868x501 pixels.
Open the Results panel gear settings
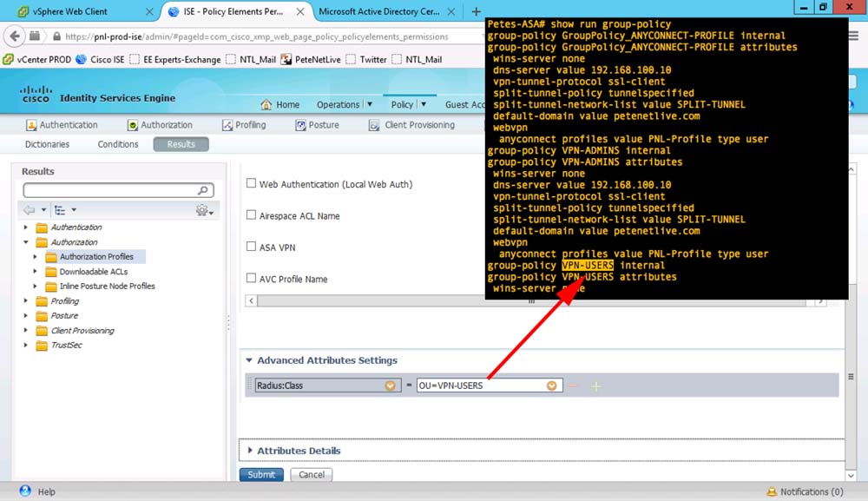pos(204,210)
